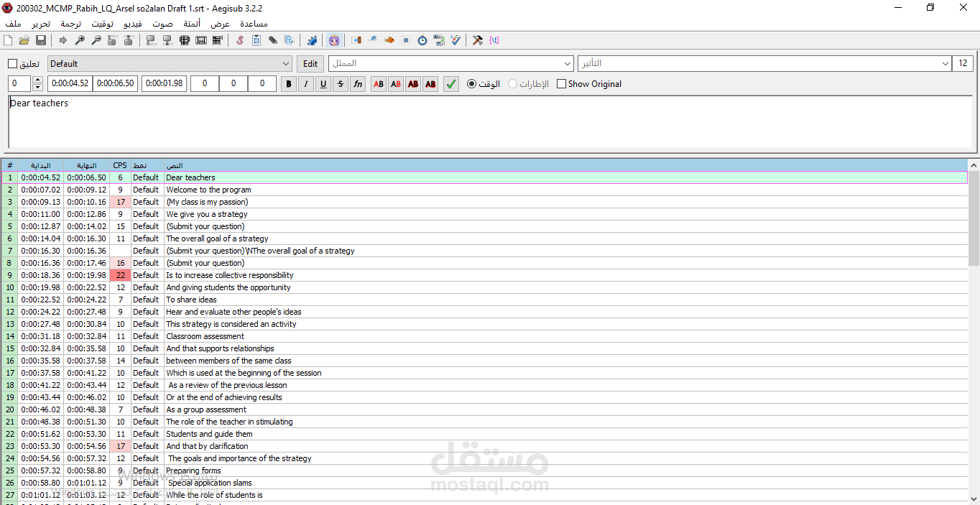Click the duration field 0:00:01.98
Screen dimensions: 980x505
click(x=164, y=84)
